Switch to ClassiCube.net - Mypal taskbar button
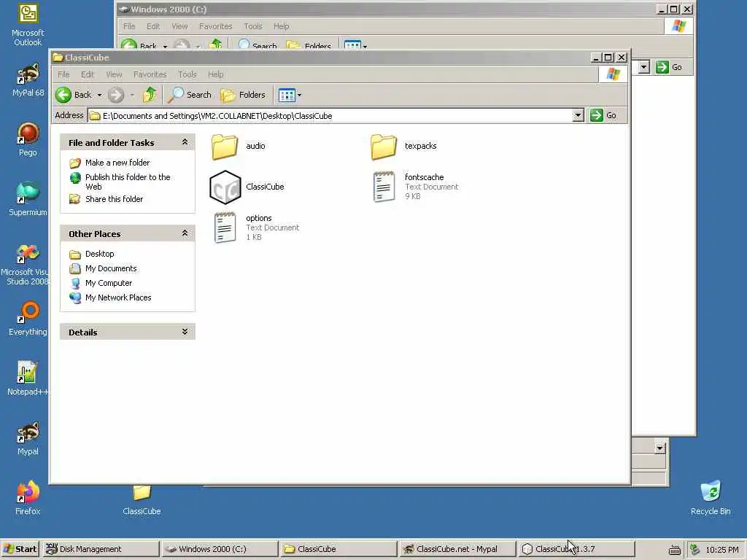 (457, 549)
